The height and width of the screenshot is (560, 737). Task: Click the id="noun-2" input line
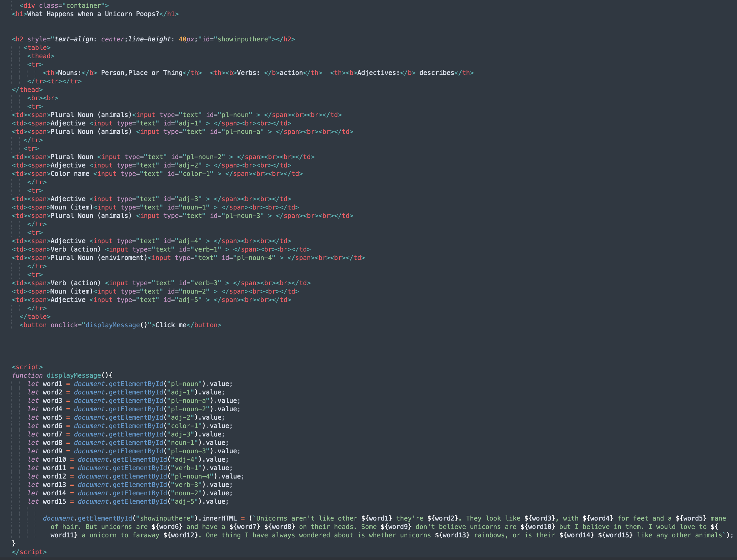155,291
